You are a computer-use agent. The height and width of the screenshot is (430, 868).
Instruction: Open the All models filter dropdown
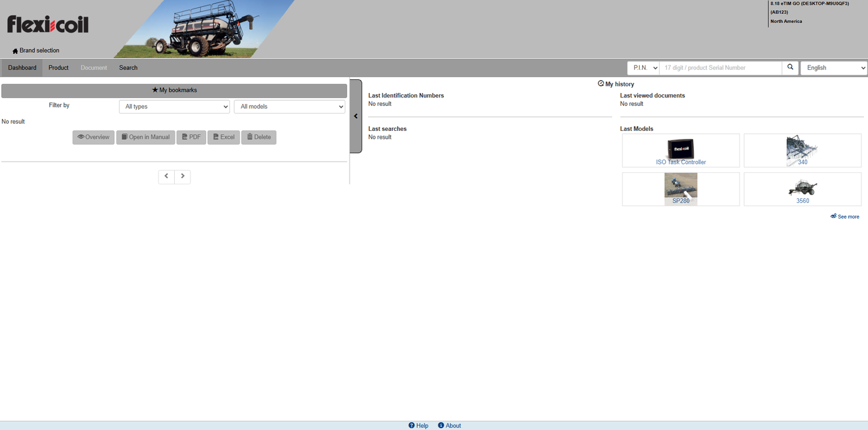click(x=290, y=106)
